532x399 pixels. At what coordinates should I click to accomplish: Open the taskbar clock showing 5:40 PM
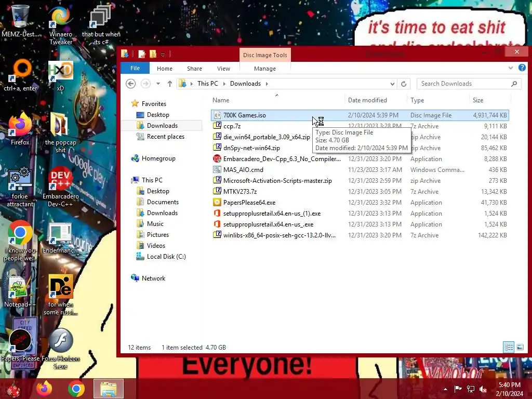(509, 389)
